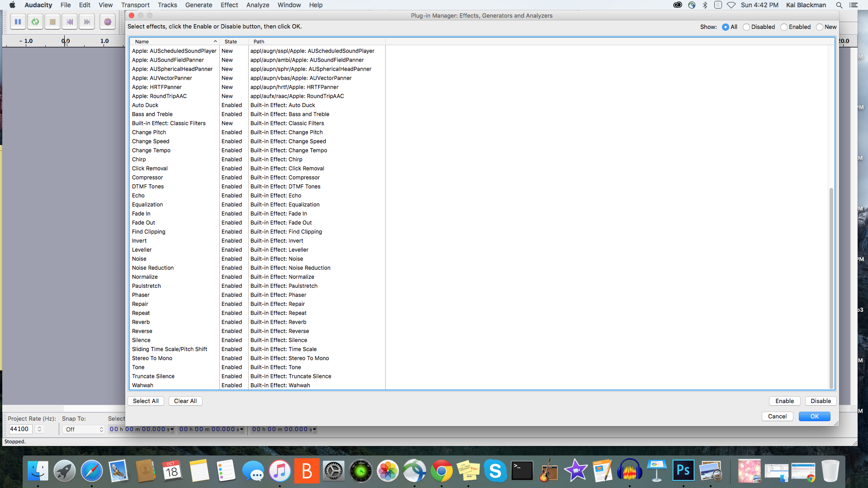Screen dimensions: 868x488
Task: Open the Calendar dock icon
Action: (x=172, y=471)
